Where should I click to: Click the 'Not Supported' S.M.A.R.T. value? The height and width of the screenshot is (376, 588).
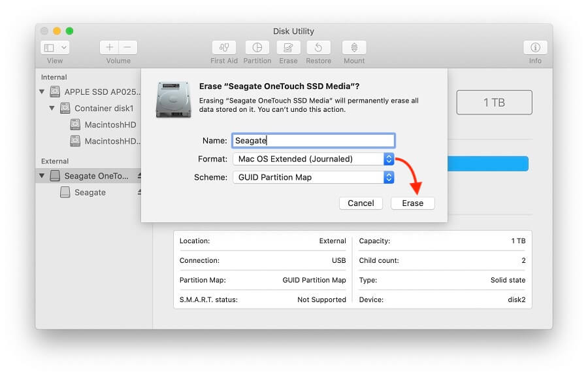tap(321, 299)
